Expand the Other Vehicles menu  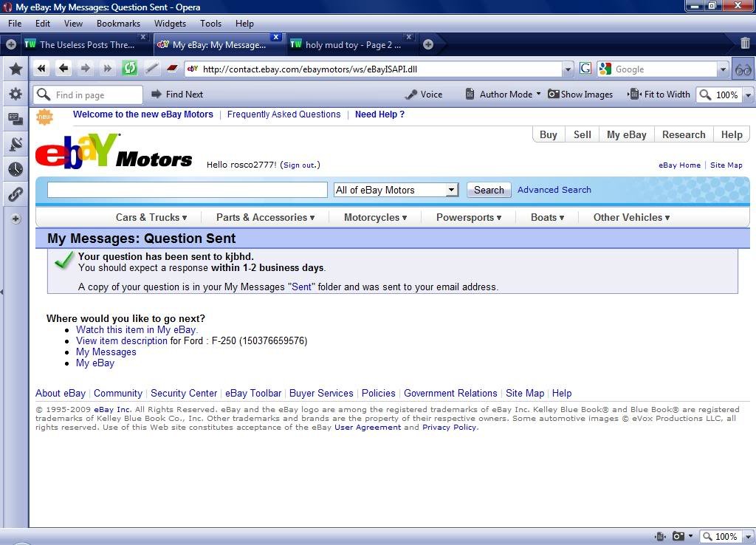click(632, 218)
